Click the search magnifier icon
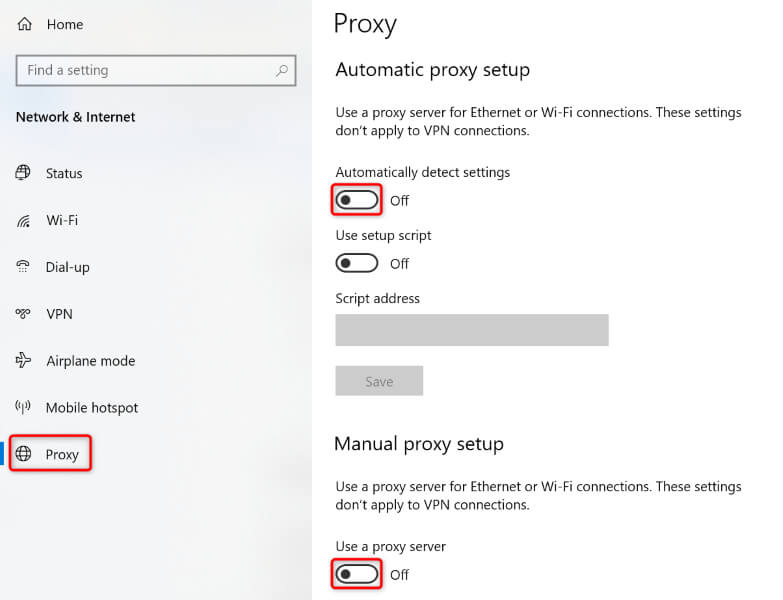Image resolution: width=783 pixels, height=600 pixels. point(282,71)
